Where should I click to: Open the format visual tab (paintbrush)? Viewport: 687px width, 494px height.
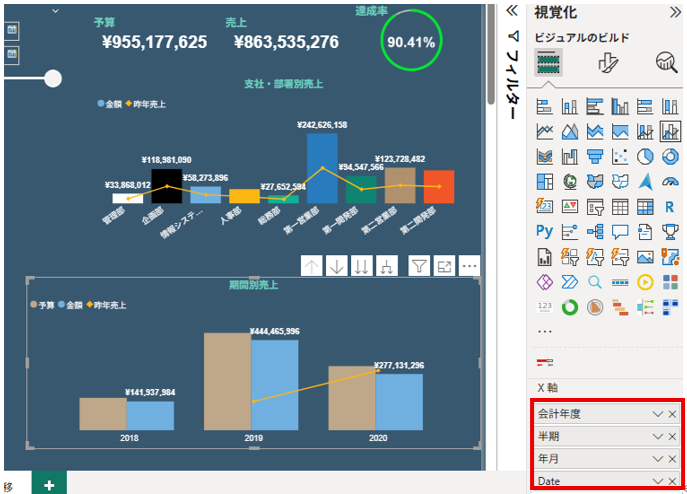608,63
